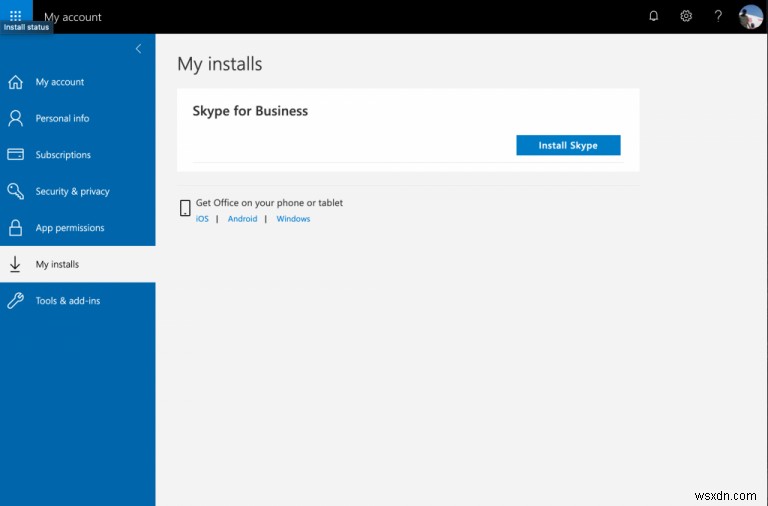Image resolution: width=768 pixels, height=506 pixels.
Task: Click the phone device icon
Action: click(185, 208)
